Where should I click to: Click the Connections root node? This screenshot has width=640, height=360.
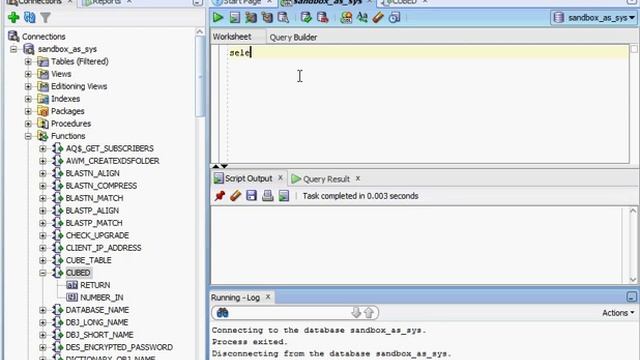click(x=43, y=36)
